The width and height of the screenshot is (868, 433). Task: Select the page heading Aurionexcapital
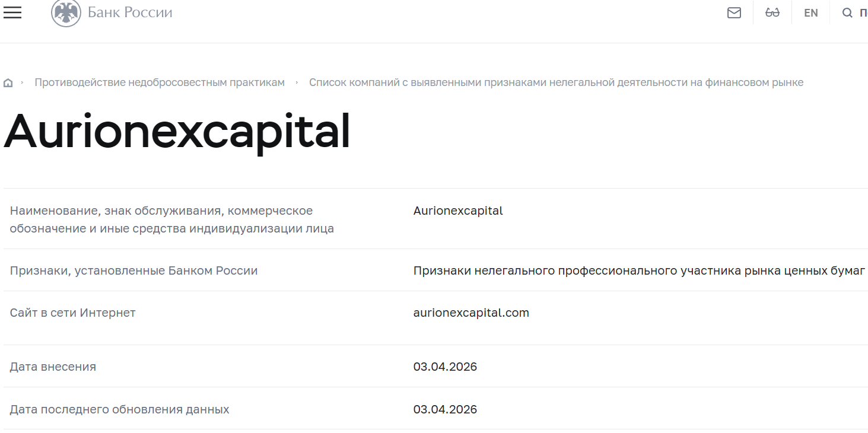pos(176,132)
